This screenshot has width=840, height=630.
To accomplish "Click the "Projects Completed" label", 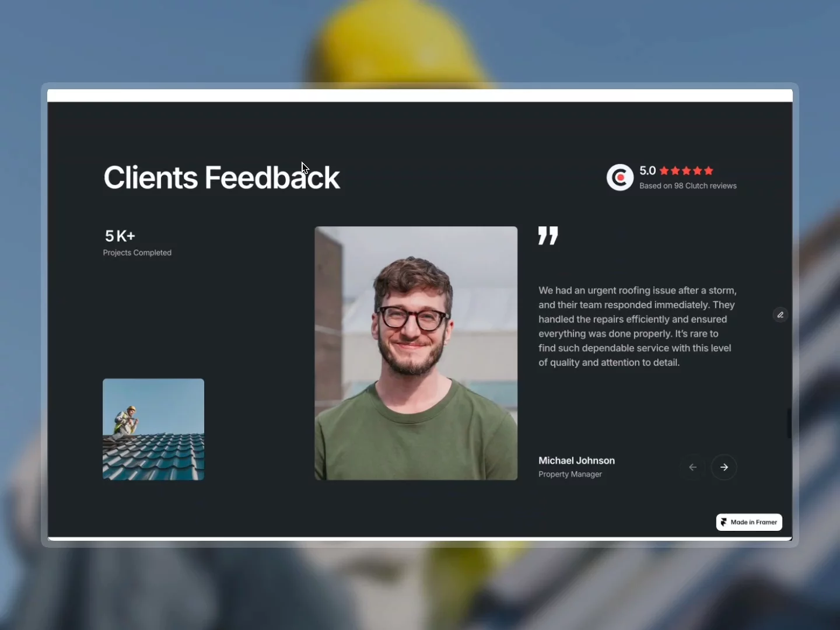I will [x=137, y=253].
